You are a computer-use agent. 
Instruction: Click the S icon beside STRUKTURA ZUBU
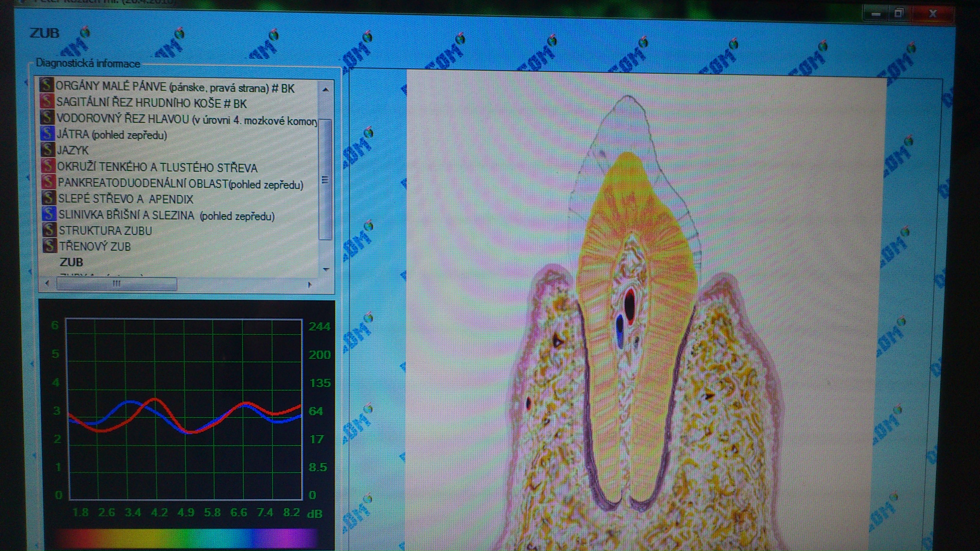click(x=50, y=230)
